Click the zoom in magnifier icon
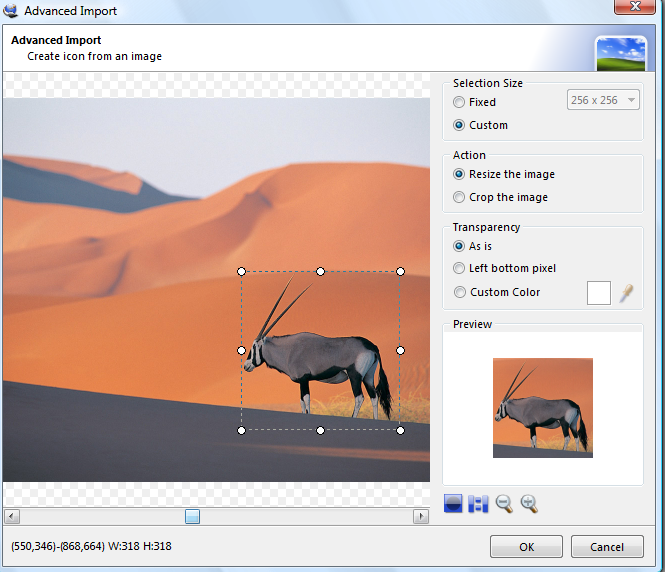The image size is (665, 572). [x=529, y=504]
